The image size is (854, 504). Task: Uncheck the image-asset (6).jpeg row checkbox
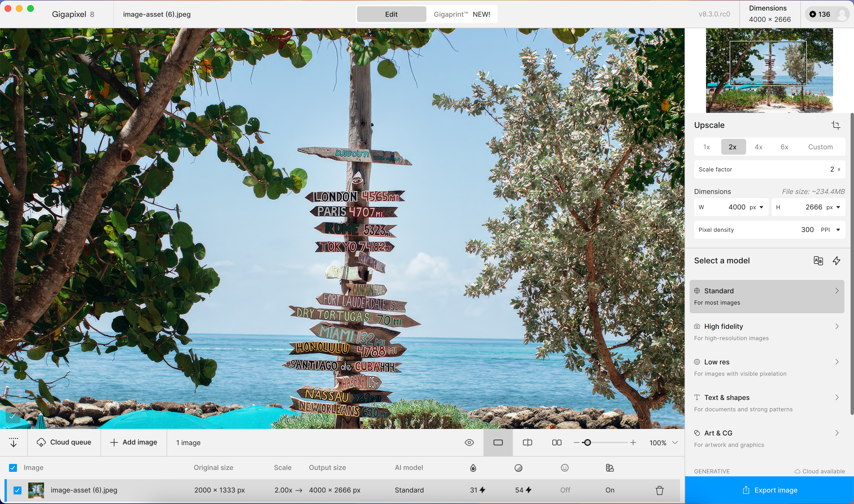(17, 490)
